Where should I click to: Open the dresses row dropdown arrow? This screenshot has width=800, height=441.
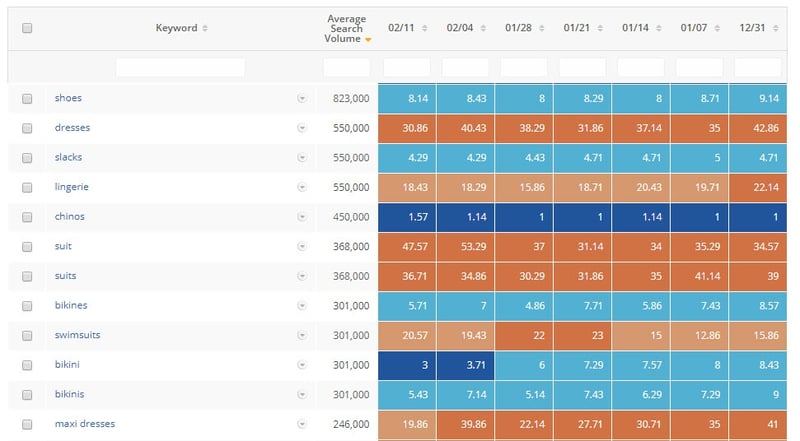click(x=302, y=128)
